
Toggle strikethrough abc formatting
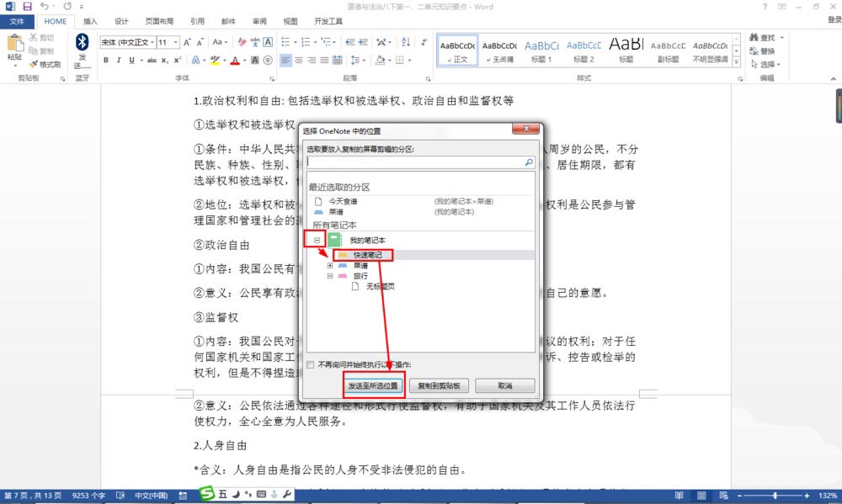click(x=152, y=60)
